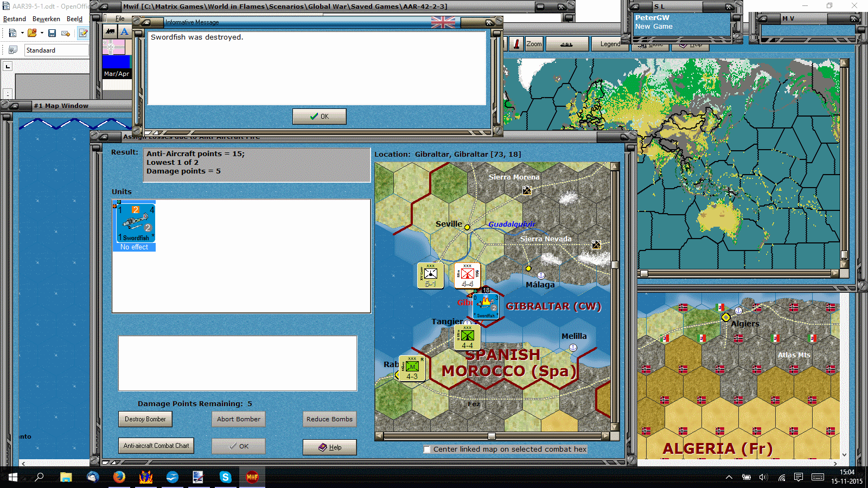Collapse the #1 Map Window roll-up button
Image resolution: width=868 pixels, height=488 pixels.
click(14, 106)
